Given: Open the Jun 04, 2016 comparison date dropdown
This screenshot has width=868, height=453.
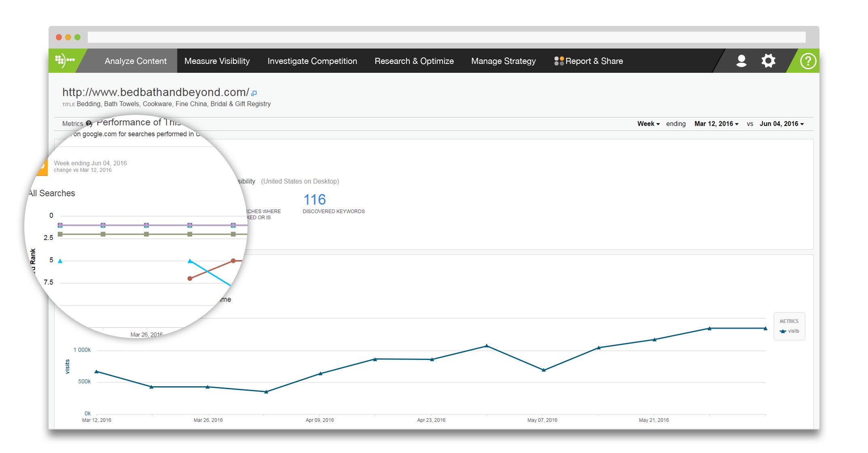Looking at the screenshot, I should pyautogui.click(x=781, y=124).
